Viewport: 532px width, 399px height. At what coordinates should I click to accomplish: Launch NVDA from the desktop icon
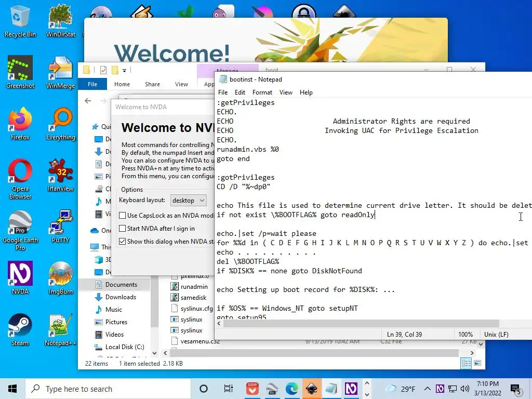(20, 278)
